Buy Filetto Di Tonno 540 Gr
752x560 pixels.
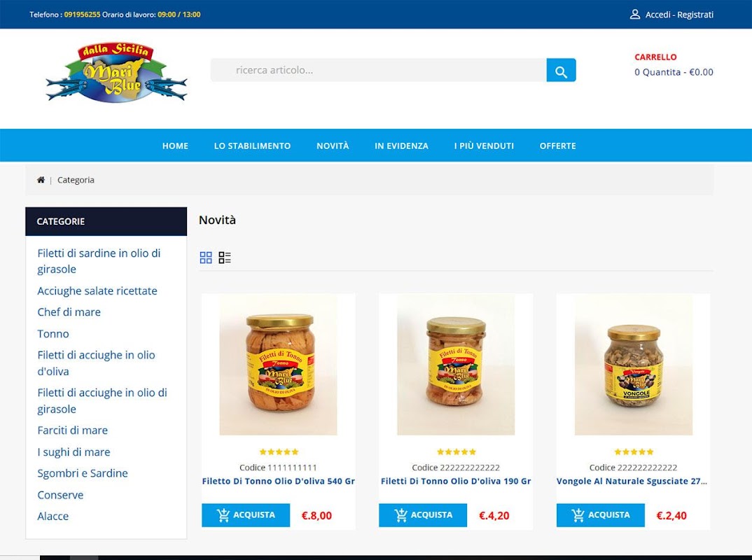click(246, 515)
